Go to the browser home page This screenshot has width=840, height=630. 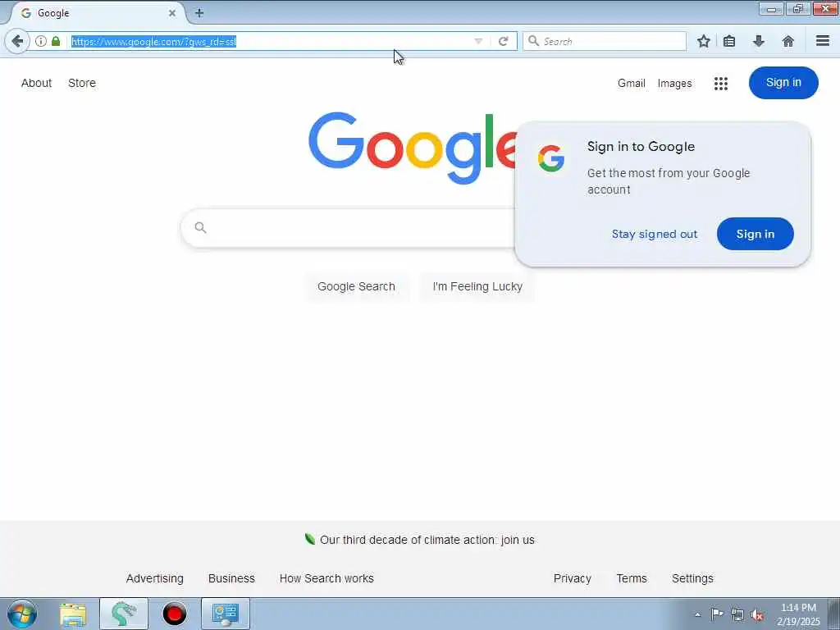click(x=788, y=41)
